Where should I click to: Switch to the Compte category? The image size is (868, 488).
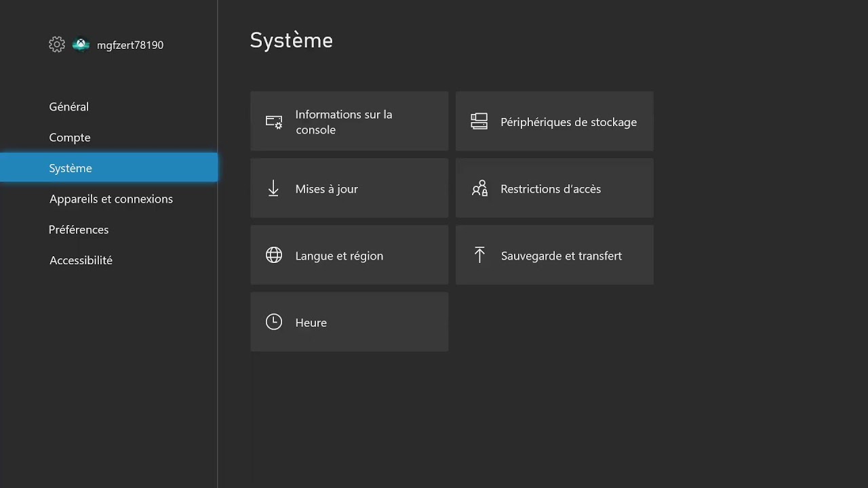(x=70, y=138)
